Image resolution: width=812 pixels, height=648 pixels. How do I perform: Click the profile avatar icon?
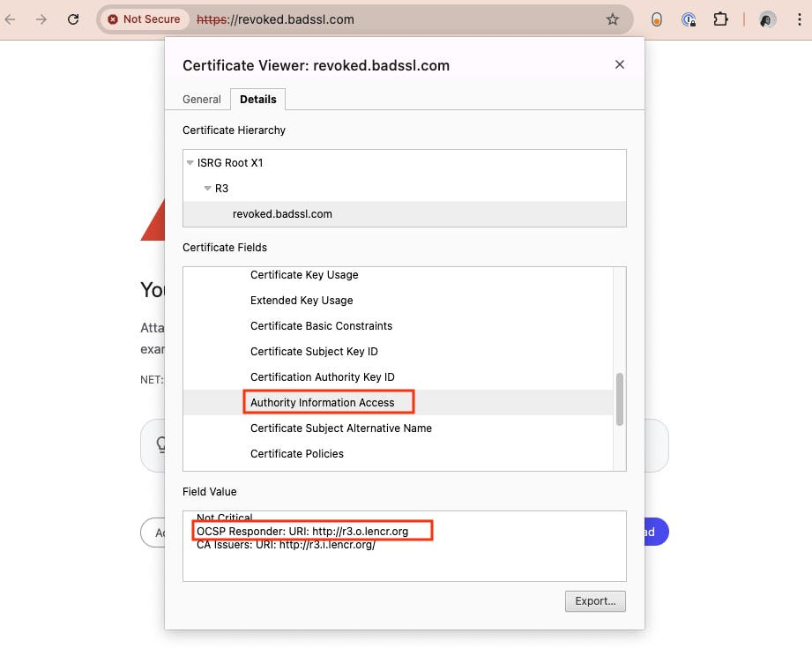click(x=767, y=19)
